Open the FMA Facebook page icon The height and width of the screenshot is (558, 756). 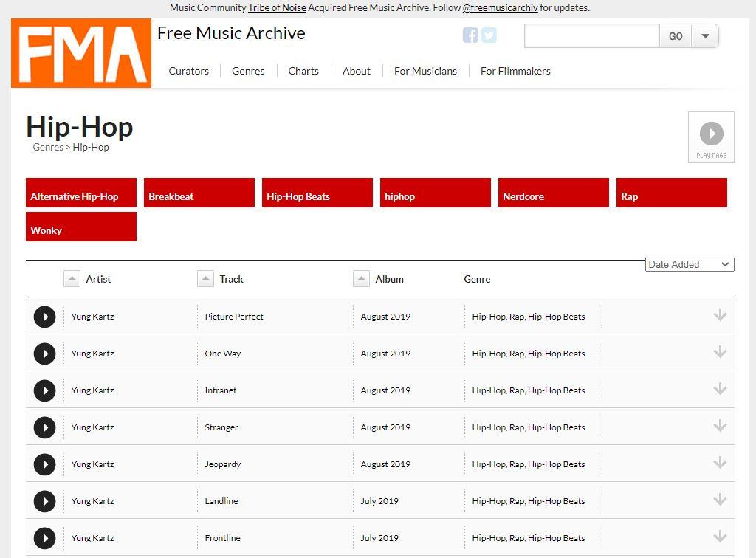[470, 35]
